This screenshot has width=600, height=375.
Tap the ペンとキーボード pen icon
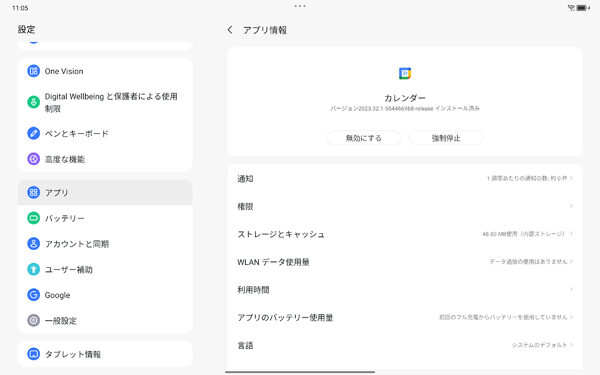pyautogui.click(x=33, y=133)
